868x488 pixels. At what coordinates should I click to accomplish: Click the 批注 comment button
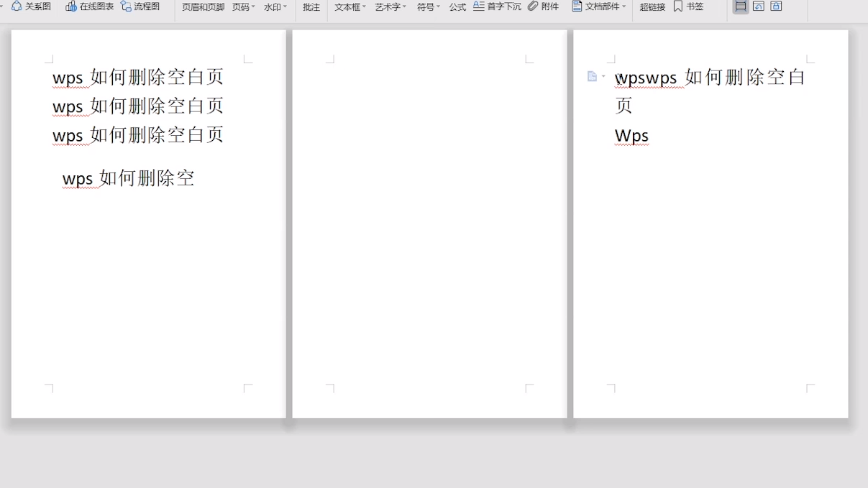pyautogui.click(x=311, y=7)
